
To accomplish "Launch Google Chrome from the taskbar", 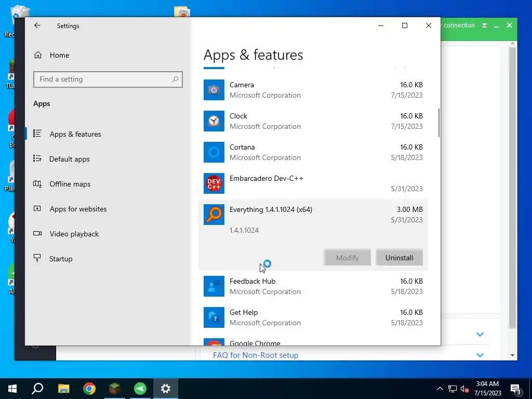I will 89,389.
